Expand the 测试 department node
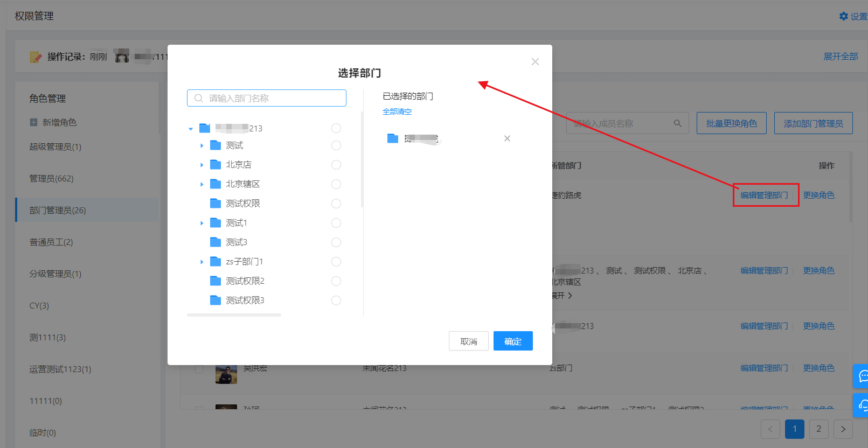The width and height of the screenshot is (868, 448). [202, 146]
